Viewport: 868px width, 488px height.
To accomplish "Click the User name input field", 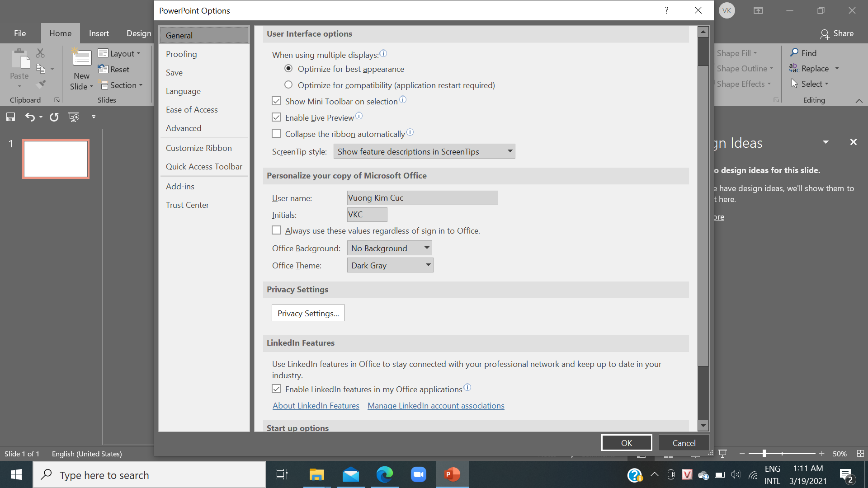I will coord(423,198).
